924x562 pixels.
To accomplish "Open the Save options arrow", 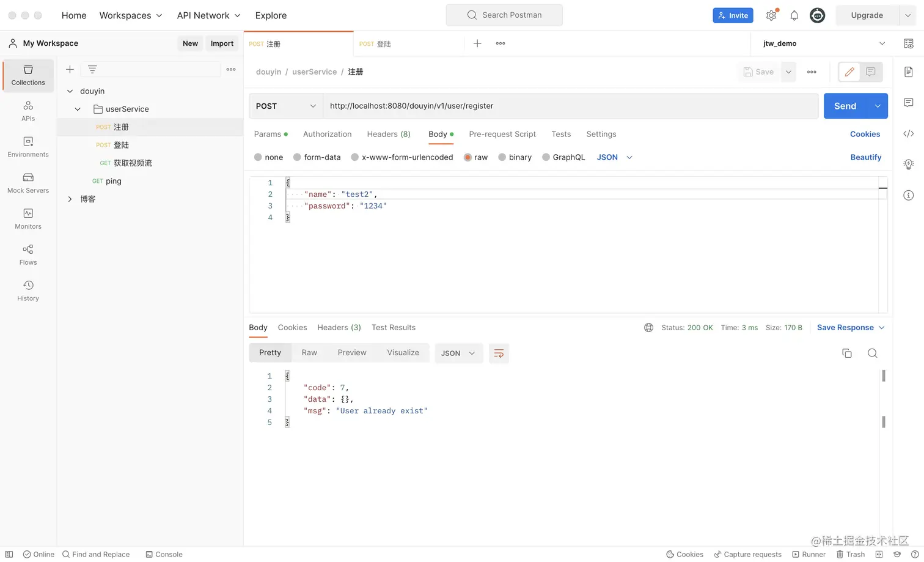I will (788, 72).
